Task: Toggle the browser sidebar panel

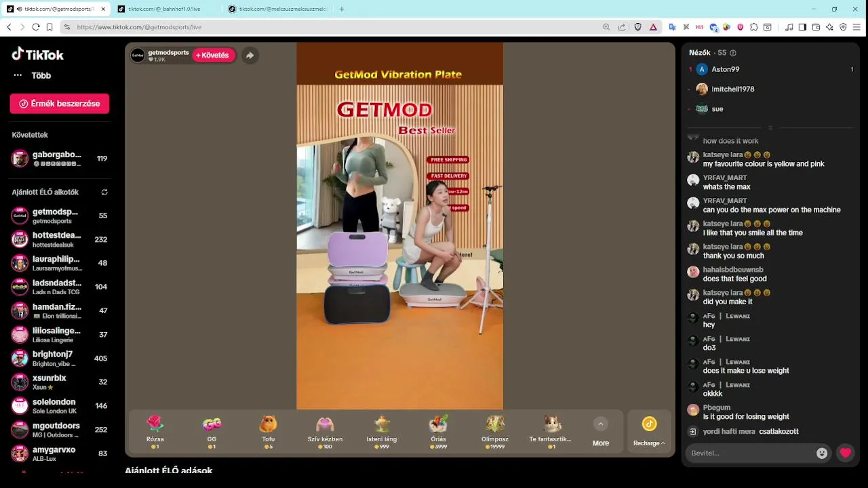Action: tap(802, 27)
